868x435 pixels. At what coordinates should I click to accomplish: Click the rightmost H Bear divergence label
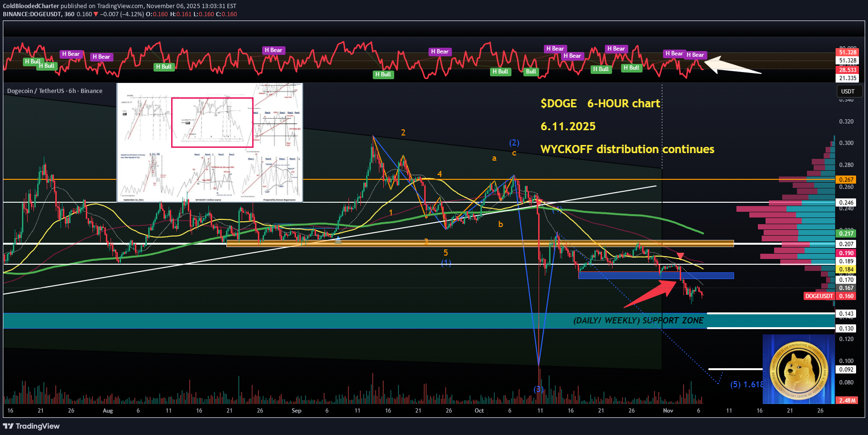(695, 55)
